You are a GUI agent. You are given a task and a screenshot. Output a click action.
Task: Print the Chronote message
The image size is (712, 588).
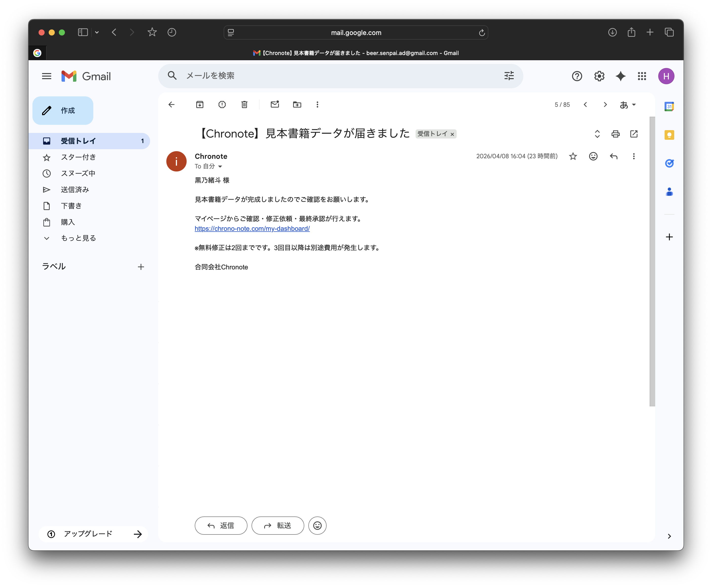(x=615, y=134)
